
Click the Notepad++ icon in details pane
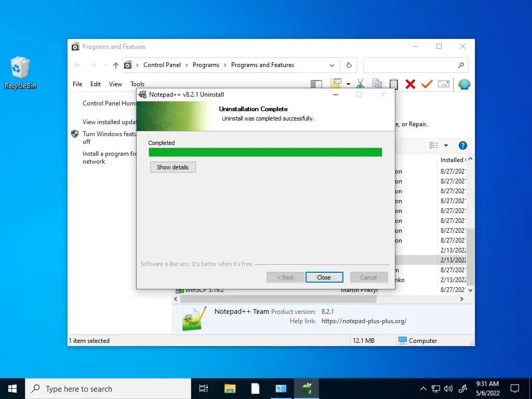(194, 319)
